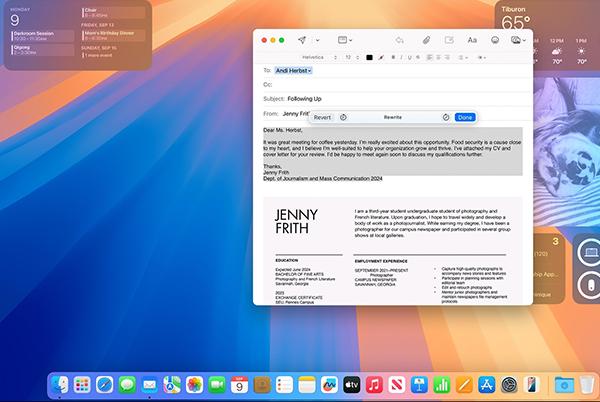This screenshot has height=402, width=600.
Task: Open Mom's Birthday Dinner event in calendar widget
Action: coord(114,36)
